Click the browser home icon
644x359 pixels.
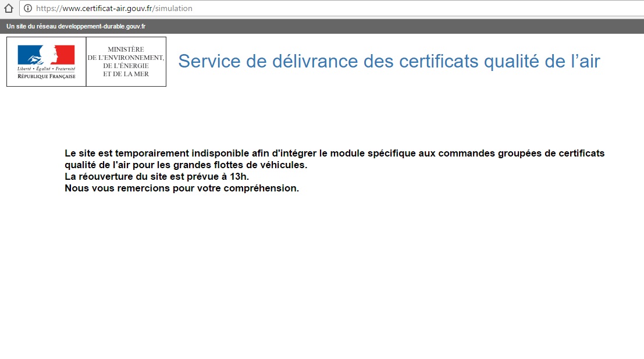coord(9,8)
